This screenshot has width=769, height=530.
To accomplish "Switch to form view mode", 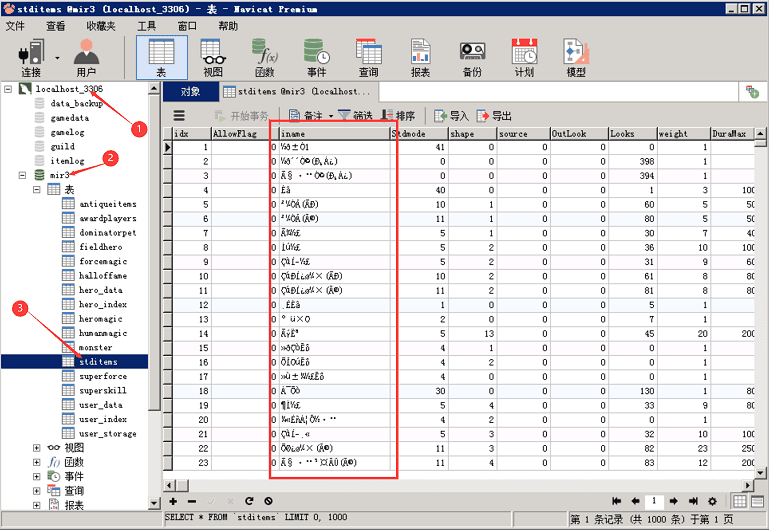I will [757, 501].
